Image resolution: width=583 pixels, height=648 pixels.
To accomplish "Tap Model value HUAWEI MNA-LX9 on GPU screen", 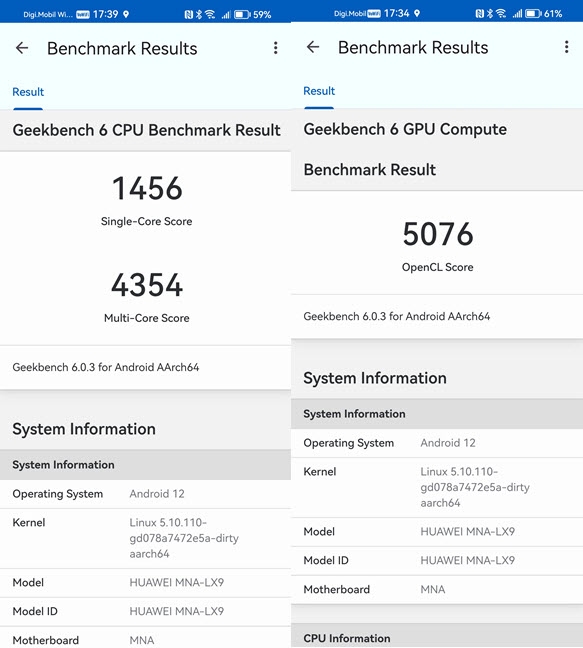I will 468,531.
